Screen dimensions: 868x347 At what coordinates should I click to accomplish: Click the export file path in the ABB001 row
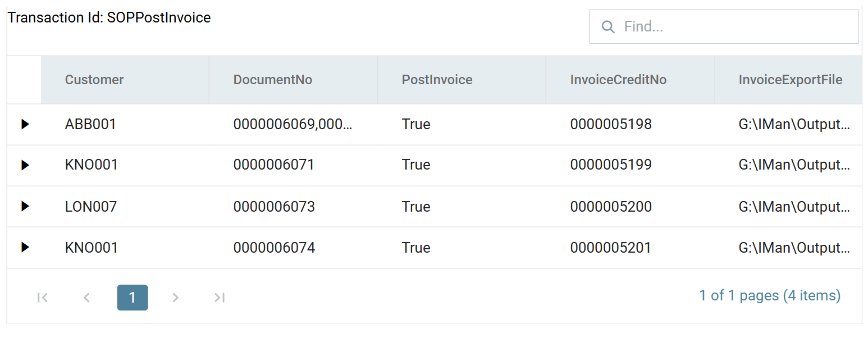(x=794, y=124)
